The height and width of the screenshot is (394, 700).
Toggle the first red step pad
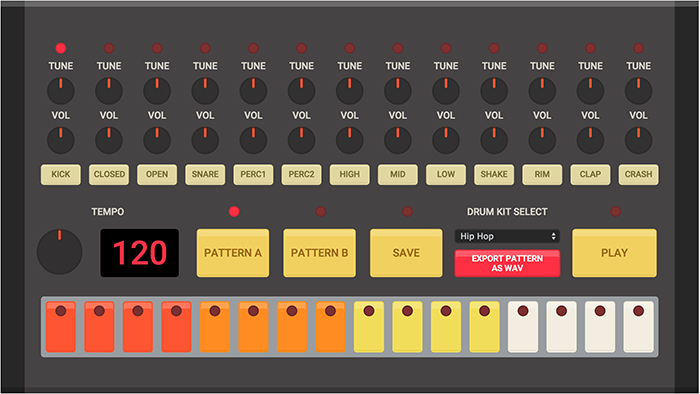click(61, 327)
